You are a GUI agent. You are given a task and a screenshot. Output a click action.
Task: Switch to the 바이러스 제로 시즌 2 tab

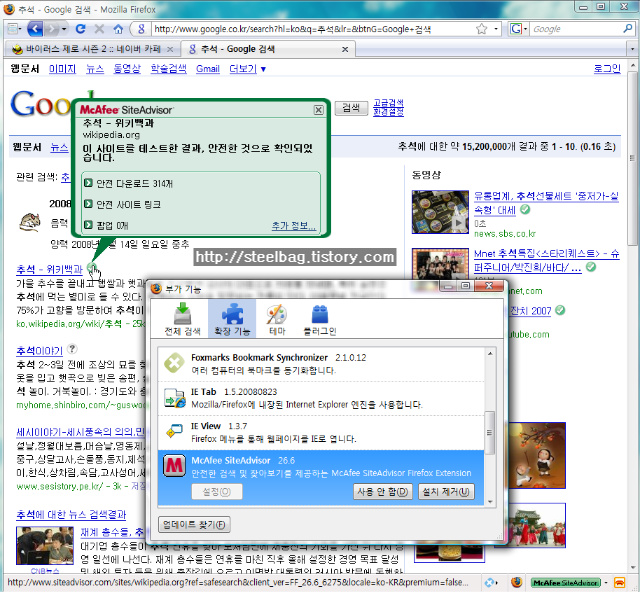pos(91,49)
